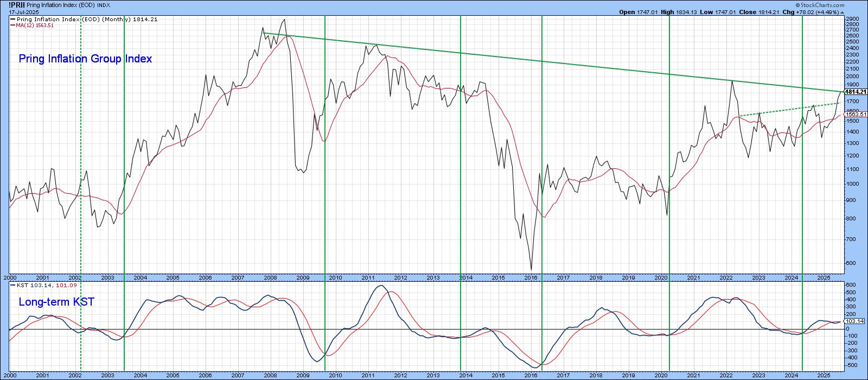Click the 2016 year label under main price chart
The image size is (868, 380).
[x=531, y=277]
